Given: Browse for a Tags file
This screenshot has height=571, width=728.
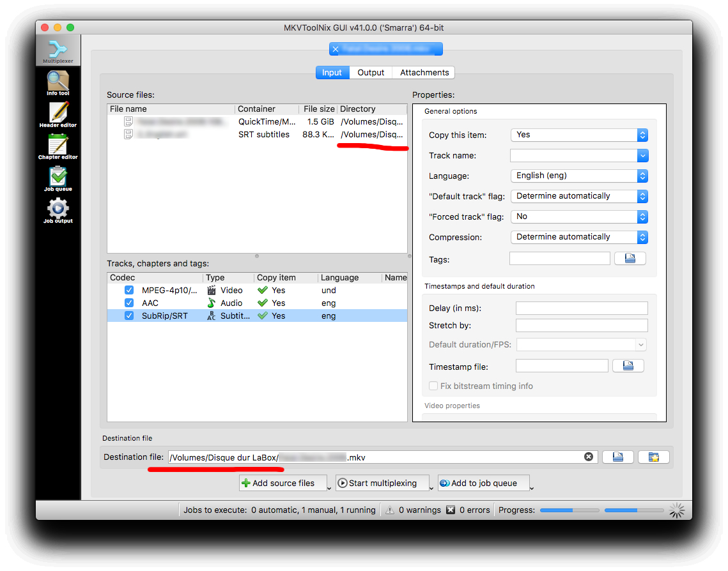Looking at the screenshot, I should point(630,259).
